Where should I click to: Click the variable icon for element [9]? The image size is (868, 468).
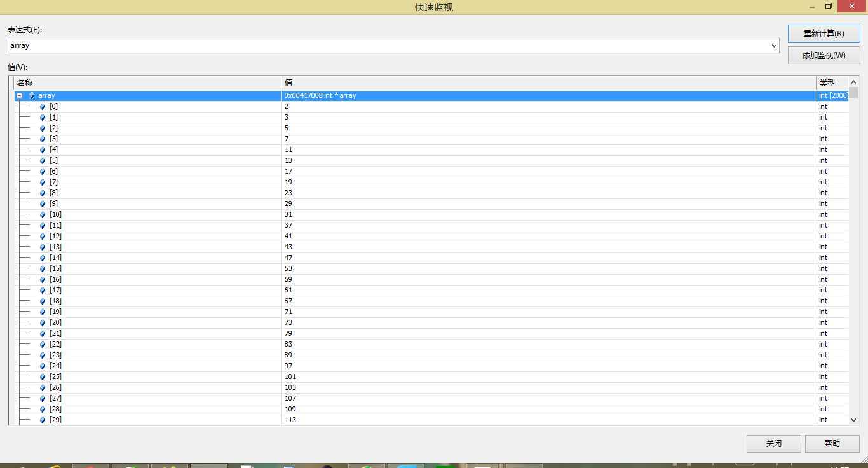pos(43,203)
